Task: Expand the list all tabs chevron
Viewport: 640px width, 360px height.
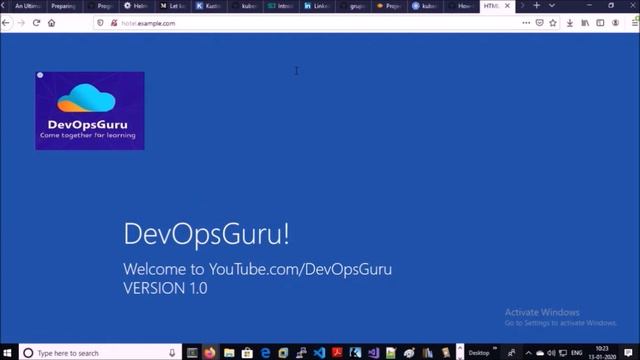Action: (552, 5)
